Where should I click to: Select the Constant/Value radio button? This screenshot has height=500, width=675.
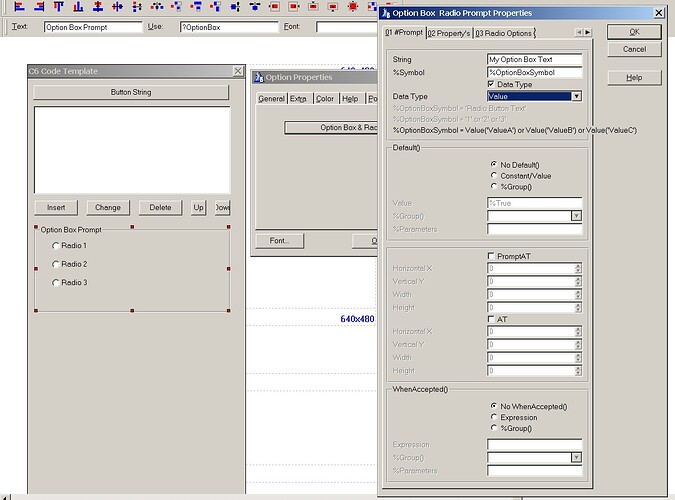494,176
